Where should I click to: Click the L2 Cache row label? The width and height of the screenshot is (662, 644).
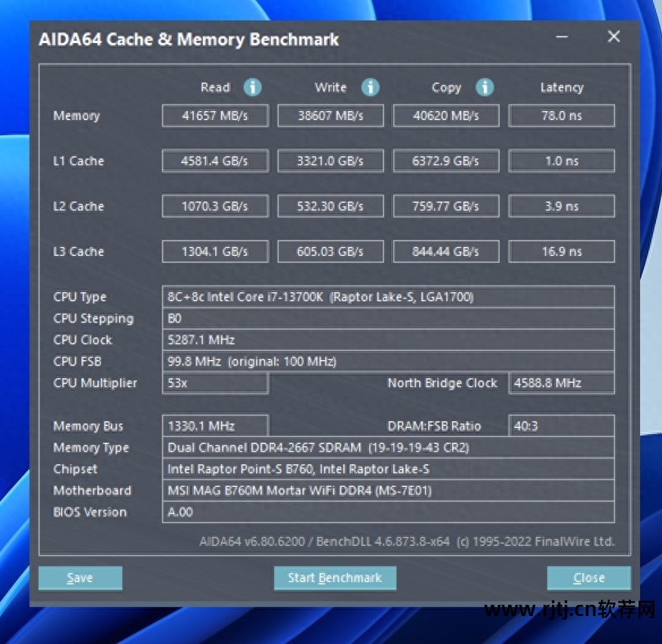[x=79, y=206]
